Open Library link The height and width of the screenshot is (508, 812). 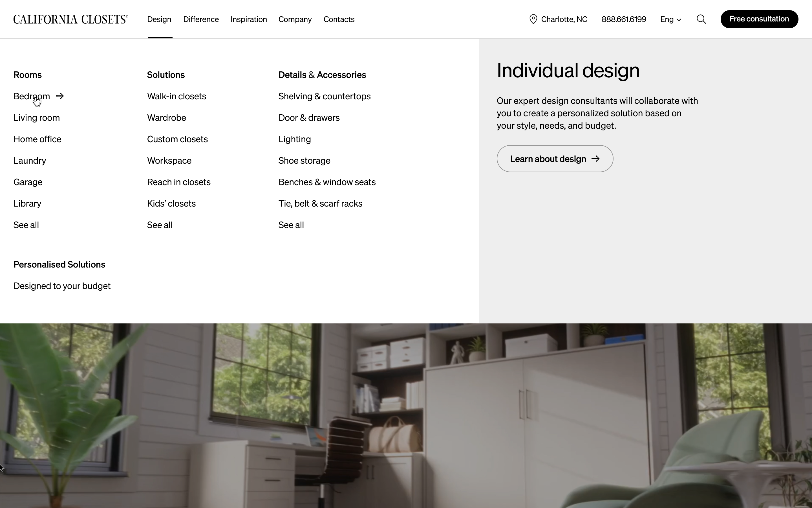pos(27,203)
